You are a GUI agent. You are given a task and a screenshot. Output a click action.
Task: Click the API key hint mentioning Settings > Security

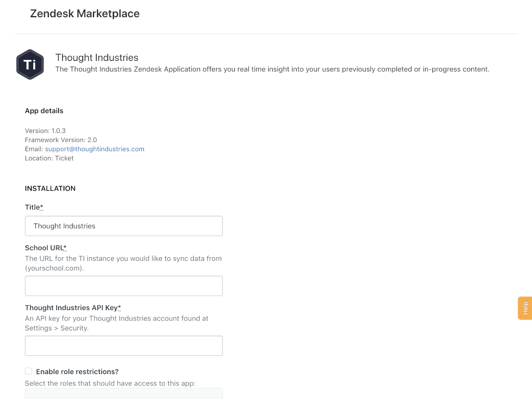coord(117,323)
